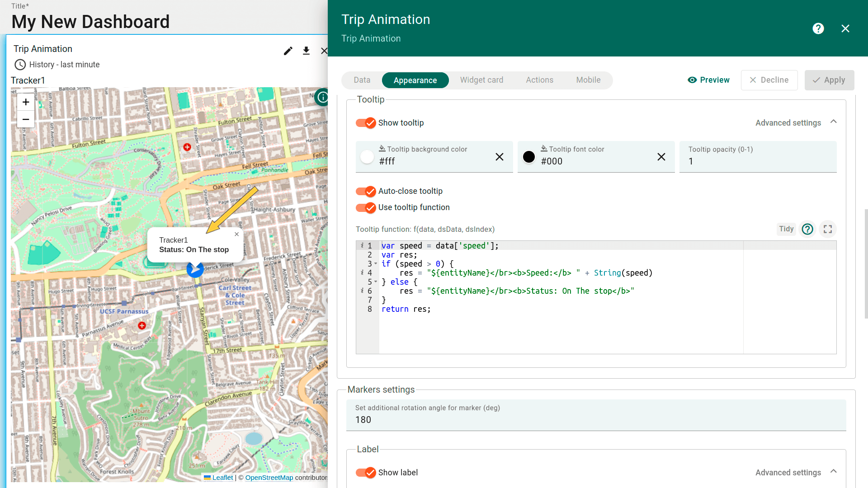
Task: Switch to the Data tab
Action: 362,80
